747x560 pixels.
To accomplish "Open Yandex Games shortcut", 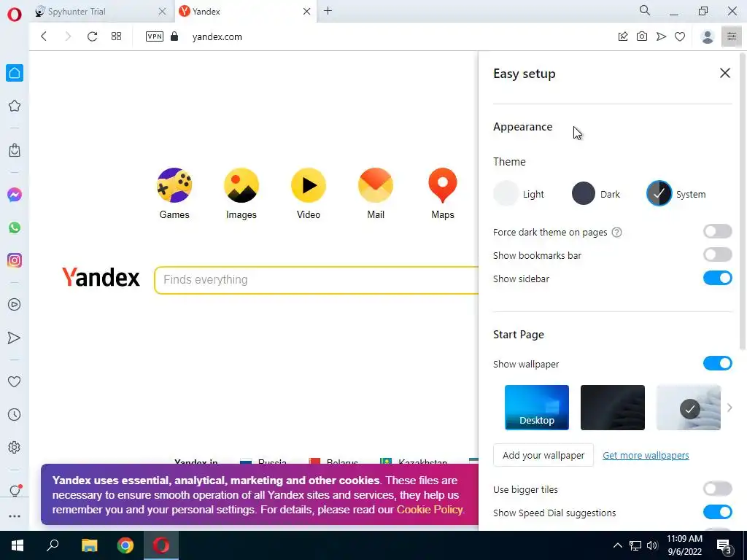I will (174, 194).
